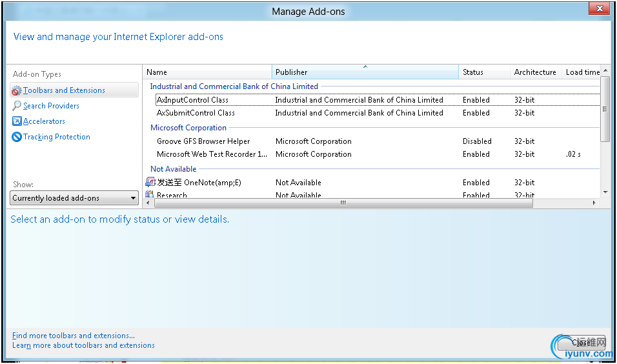The image size is (617, 364).
Task: Click the vertical scrollbar down arrow
Action: click(605, 192)
